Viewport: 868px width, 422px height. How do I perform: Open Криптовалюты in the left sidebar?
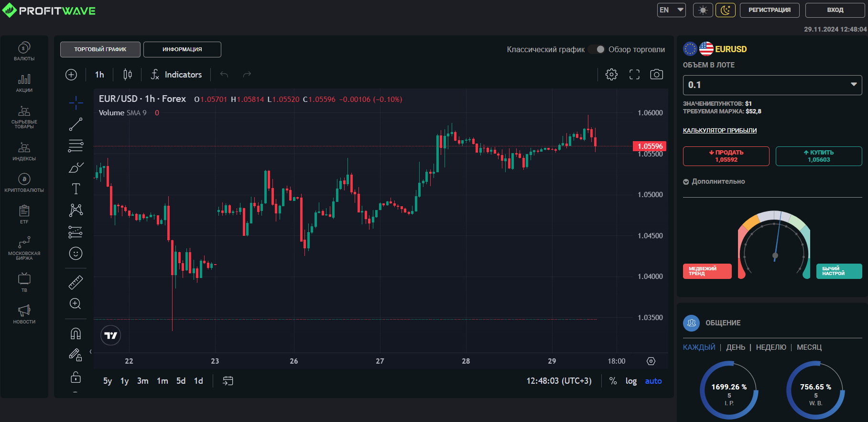click(24, 183)
